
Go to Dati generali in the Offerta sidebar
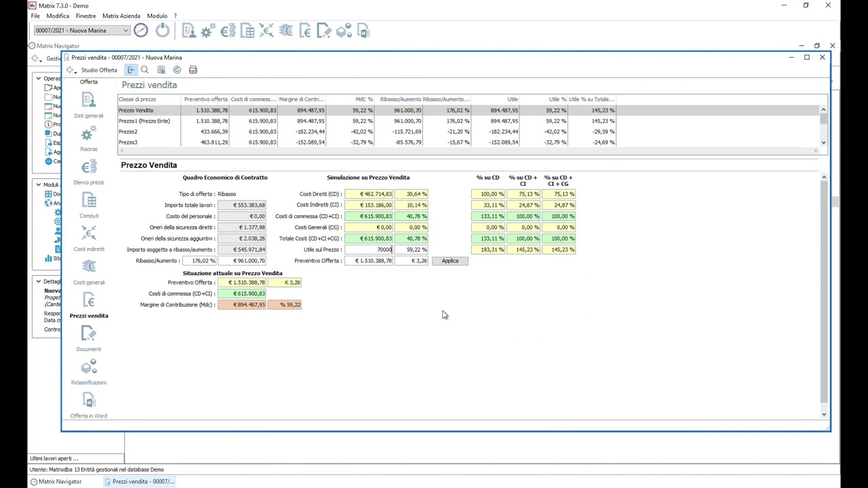coord(89,105)
